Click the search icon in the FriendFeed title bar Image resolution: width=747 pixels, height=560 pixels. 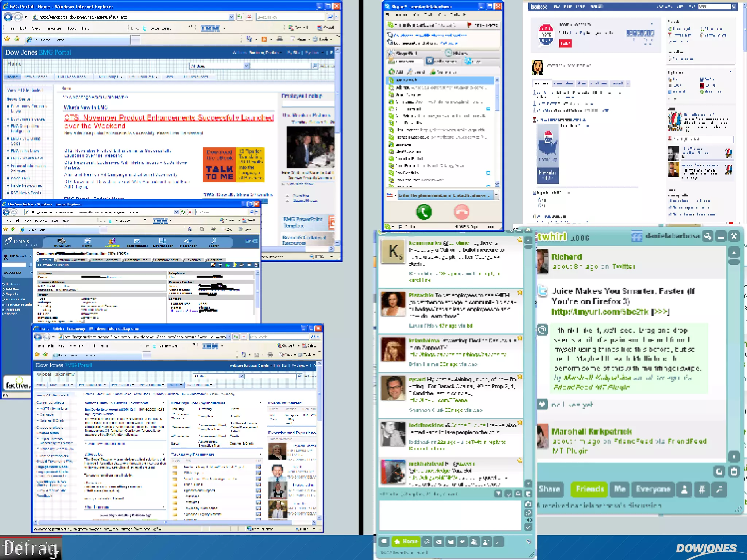[708, 236]
